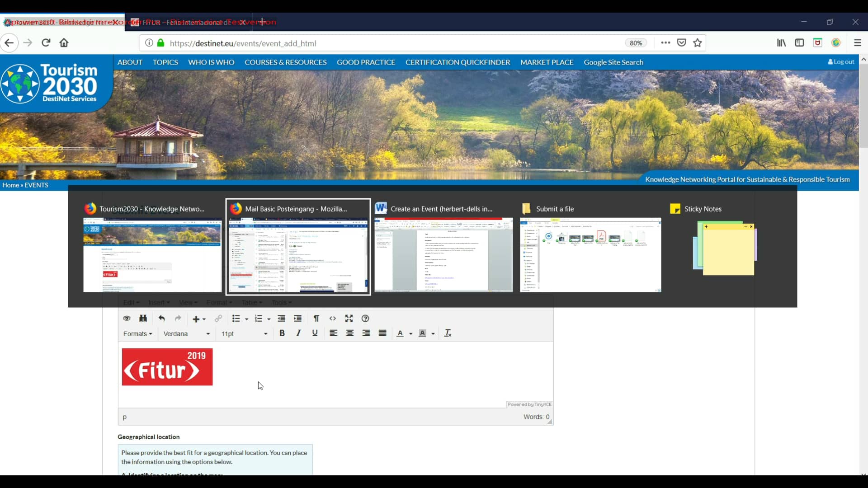Toggle underline formatting

pyautogui.click(x=315, y=333)
